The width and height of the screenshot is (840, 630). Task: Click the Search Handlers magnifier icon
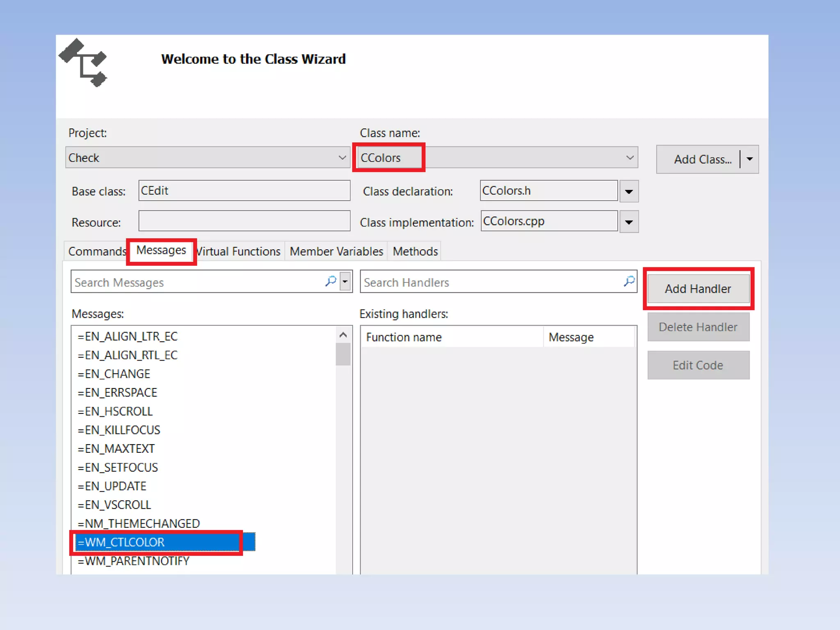pos(629,281)
